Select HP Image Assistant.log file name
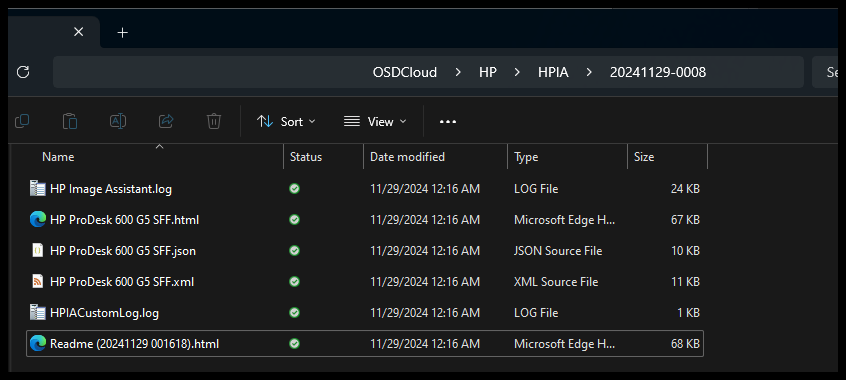846x380 pixels. [111, 189]
